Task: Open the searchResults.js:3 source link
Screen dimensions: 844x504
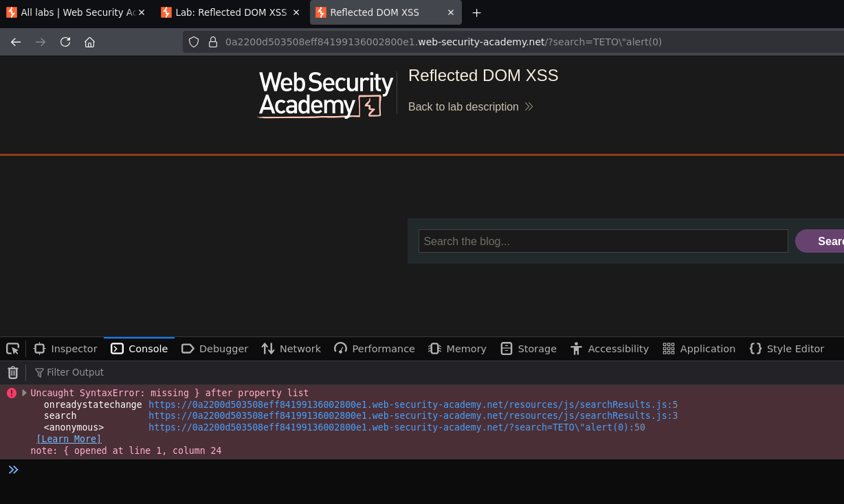Action: [x=413, y=415]
